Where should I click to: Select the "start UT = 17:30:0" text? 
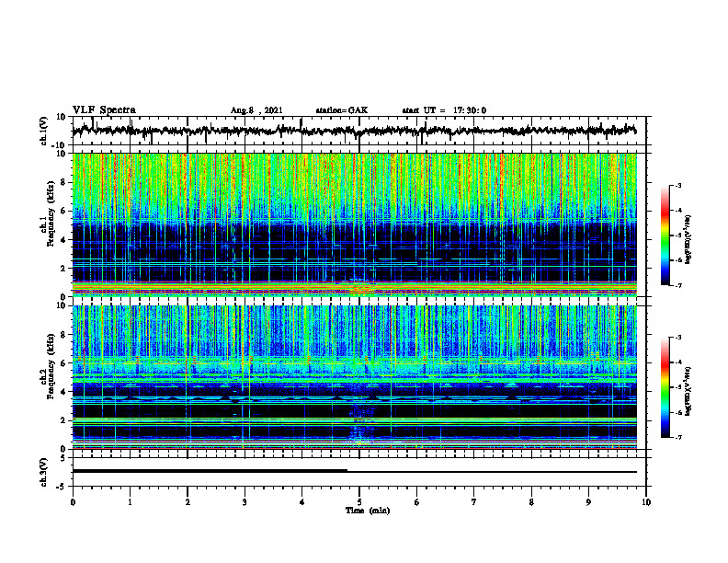tap(444, 110)
